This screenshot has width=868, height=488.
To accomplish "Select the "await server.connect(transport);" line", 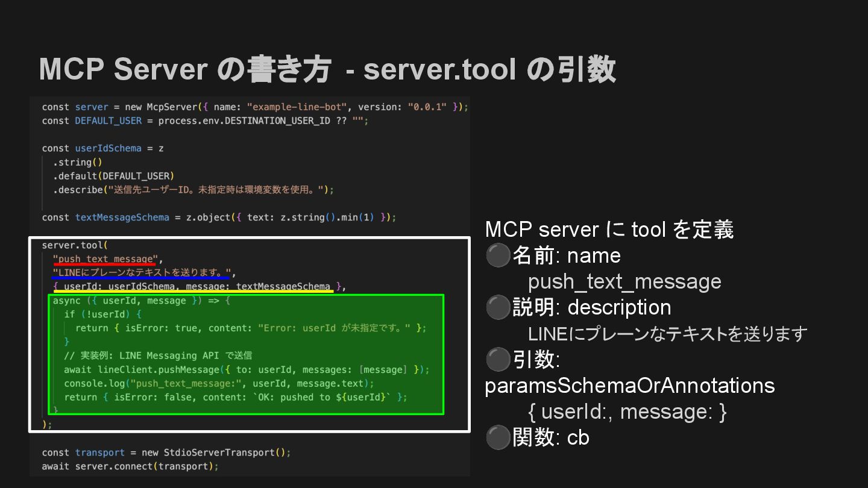I will click(130, 466).
